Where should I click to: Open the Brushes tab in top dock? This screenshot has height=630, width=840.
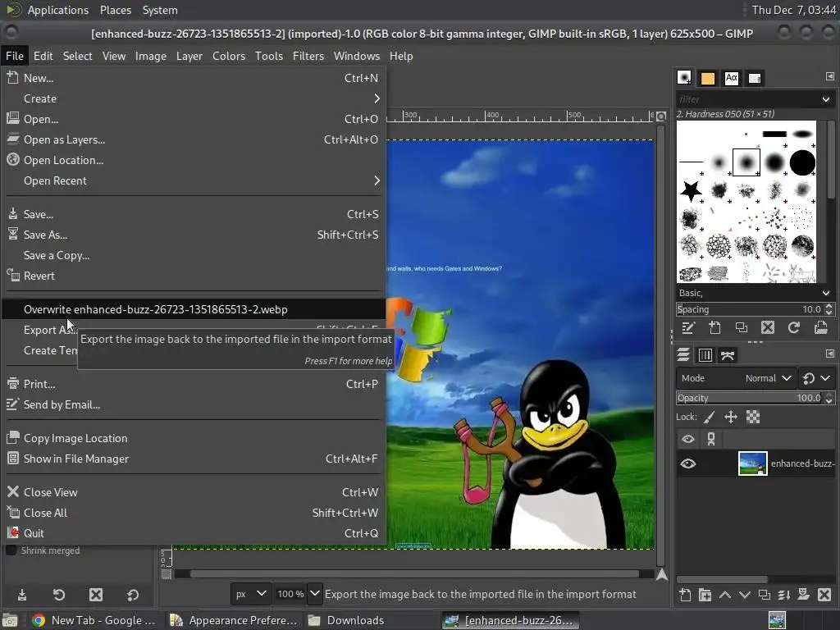click(x=684, y=78)
